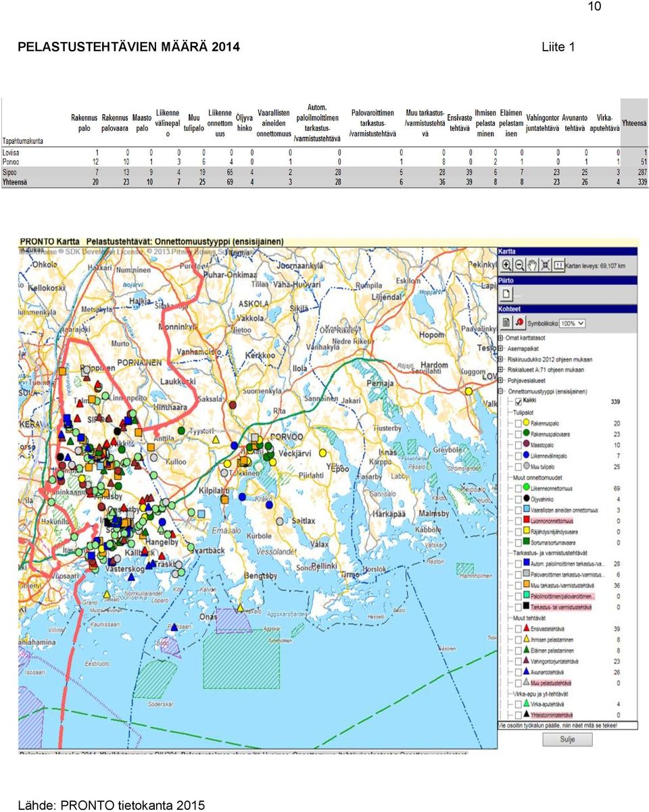
Task: Click the blue square Autom. paloilmoittimen symbol
Action: click(x=526, y=563)
